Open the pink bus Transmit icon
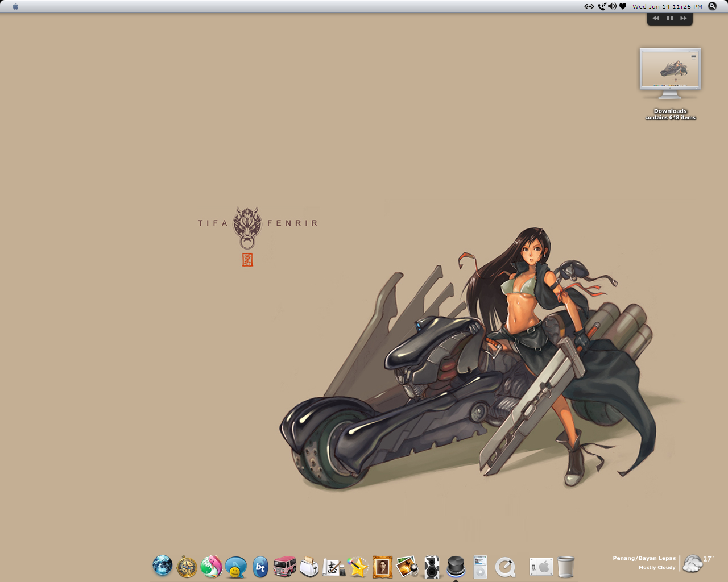The width and height of the screenshot is (728, 582). pos(284,567)
